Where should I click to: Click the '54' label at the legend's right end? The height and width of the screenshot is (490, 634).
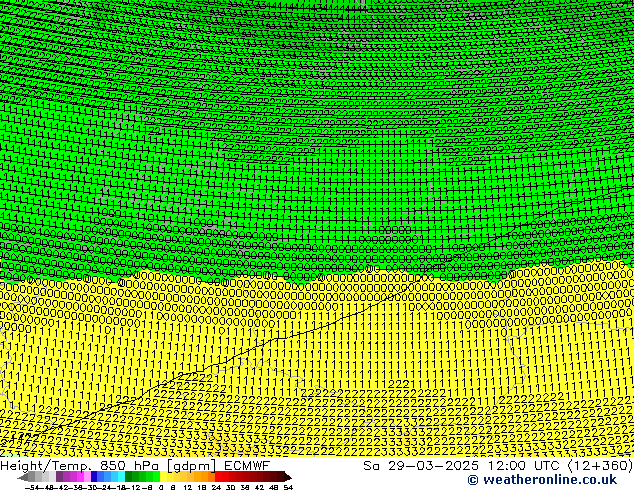[288, 487]
